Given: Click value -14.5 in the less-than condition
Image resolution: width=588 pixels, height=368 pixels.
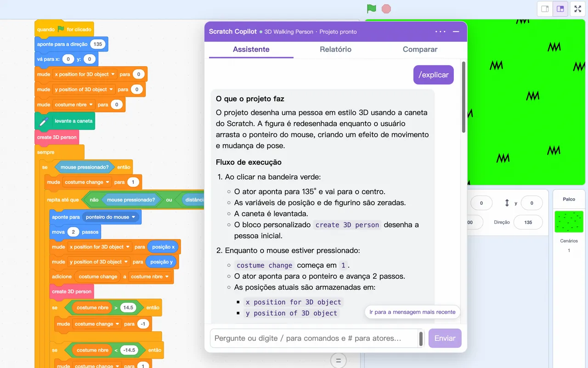Looking at the screenshot, I should point(129,350).
